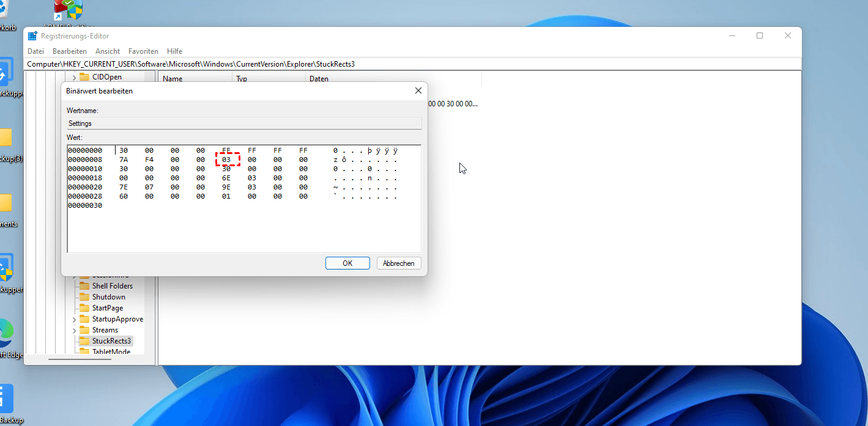Click the Name column header

pos(195,78)
